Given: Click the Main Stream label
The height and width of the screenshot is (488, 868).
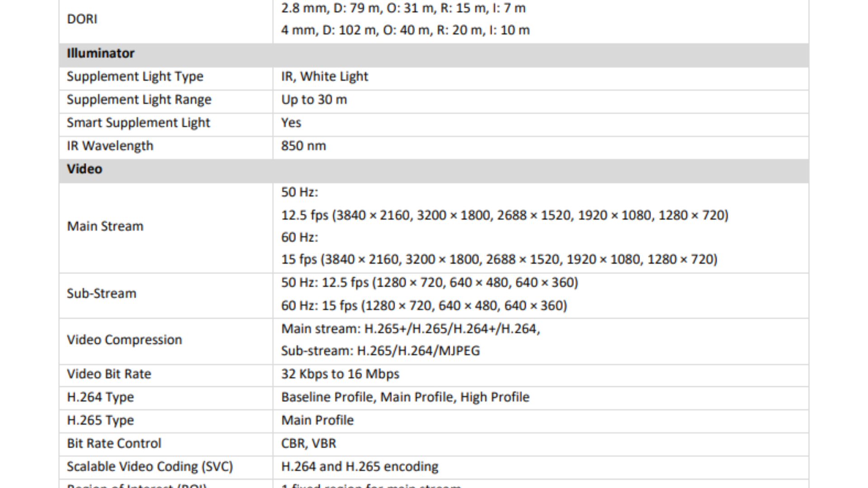Looking at the screenshot, I should tap(105, 226).
